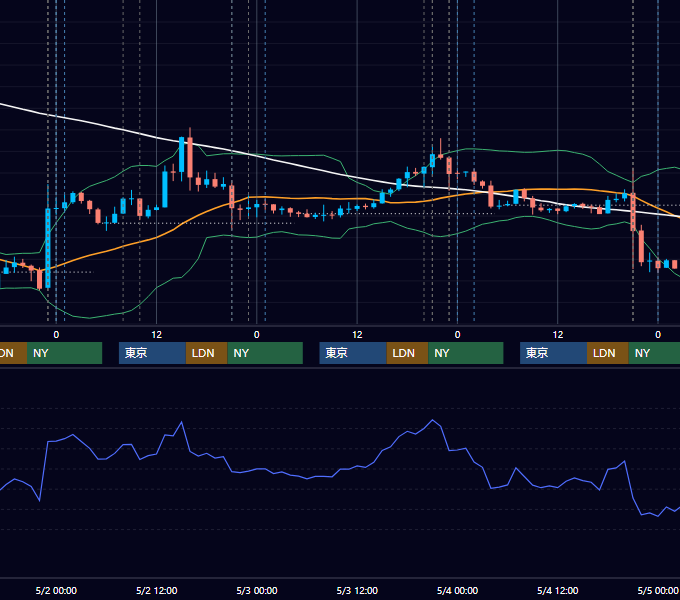Select the LDN session block on 5/2
Screen dimensions: 680x600
(206, 353)
